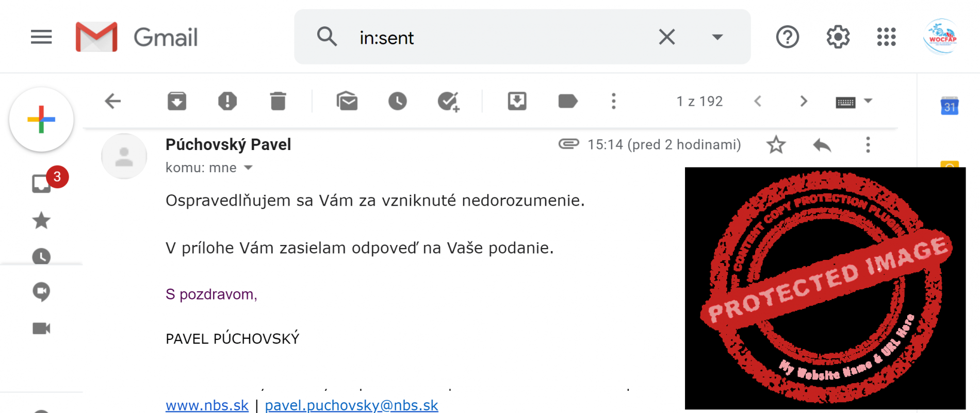980x413 pixels.
Task: Mark the email as unread
Action: tap(347, 101)
